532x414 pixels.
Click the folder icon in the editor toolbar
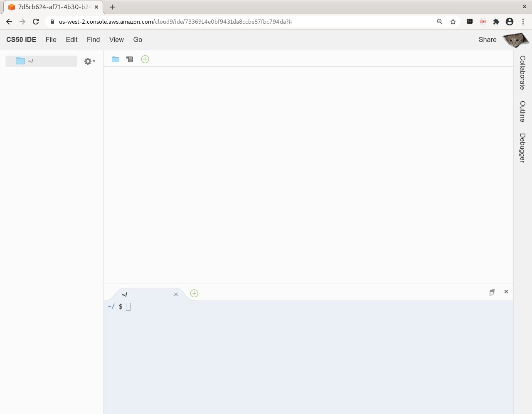tap(116, 59)
